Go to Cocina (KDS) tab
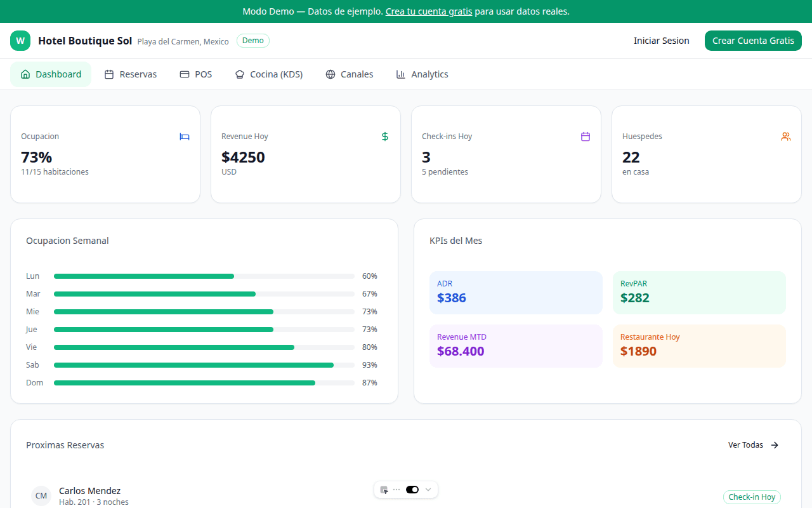Screen dimensions: 812x508 (269, 74)
